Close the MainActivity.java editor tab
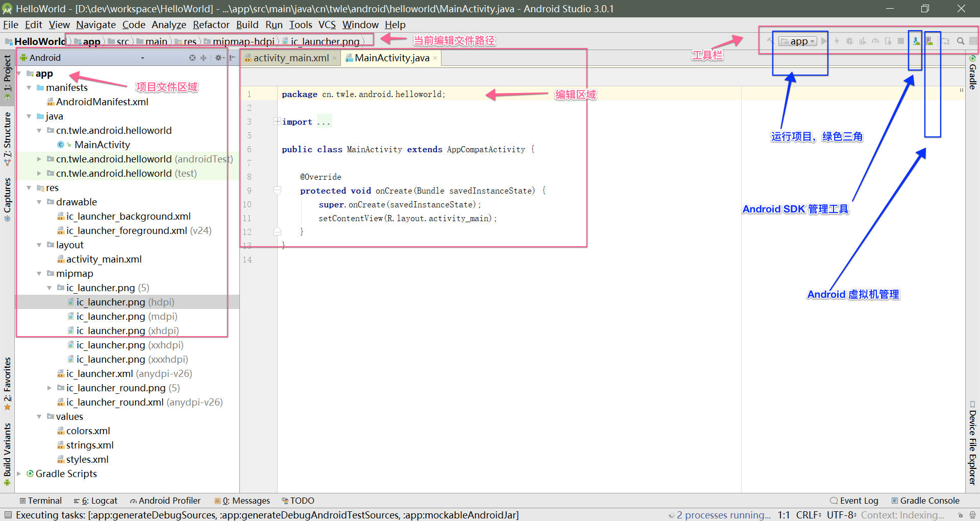Screen dimensions: 980x521 (x=435, y=58)
